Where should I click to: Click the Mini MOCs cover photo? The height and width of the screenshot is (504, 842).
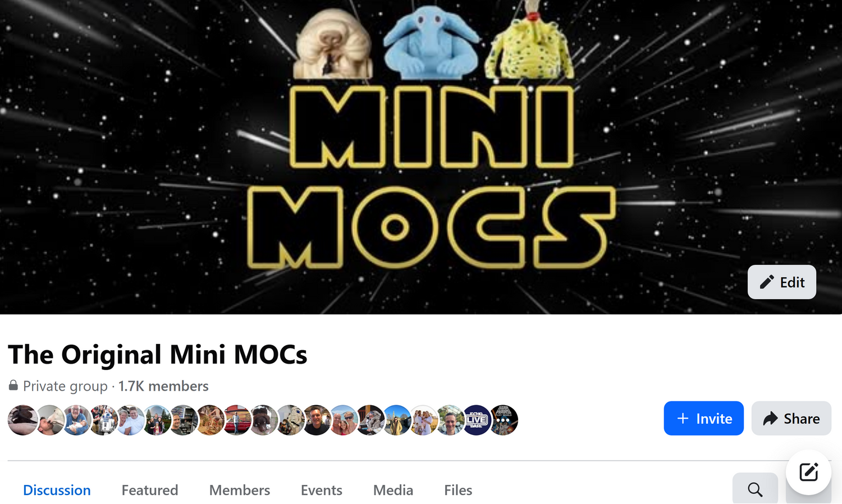point(421,157)
